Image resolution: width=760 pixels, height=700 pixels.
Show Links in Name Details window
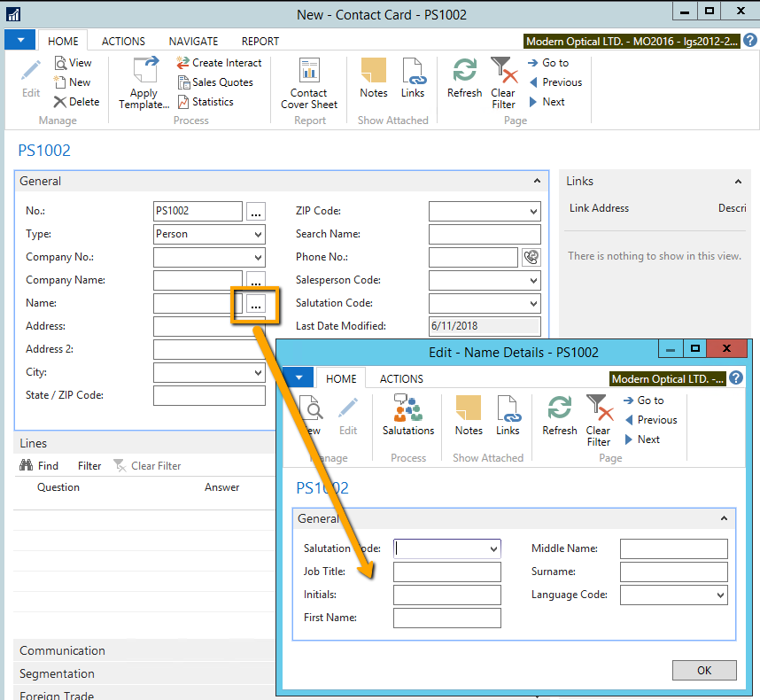508,416
